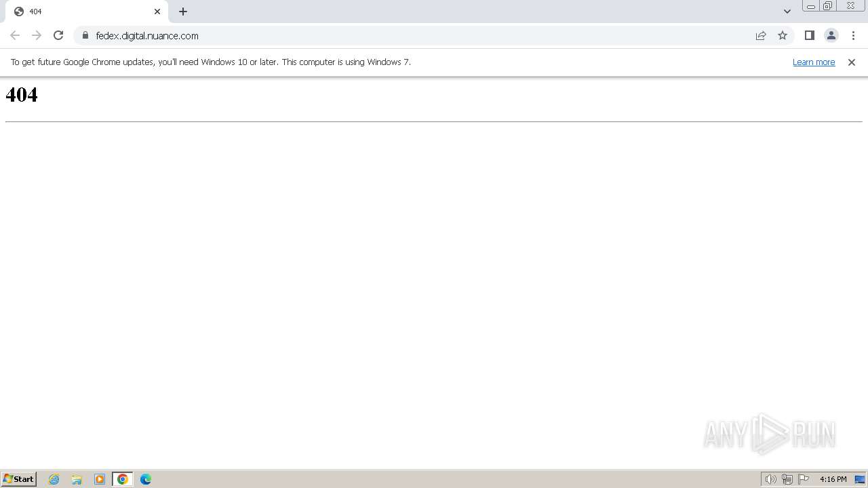Open Chrome's three-dot customize menu
Image resolution: width=868 pixels, height=488 pixels.
853,35
